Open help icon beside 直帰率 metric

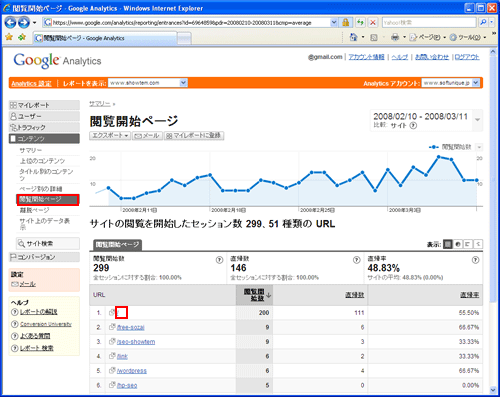click(476, 260)
